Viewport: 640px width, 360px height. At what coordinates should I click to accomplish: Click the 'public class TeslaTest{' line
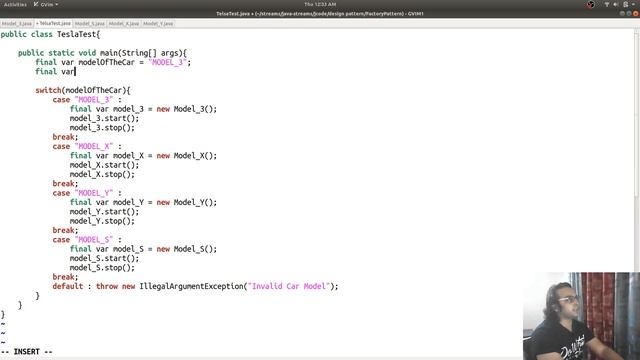point(50,34)
